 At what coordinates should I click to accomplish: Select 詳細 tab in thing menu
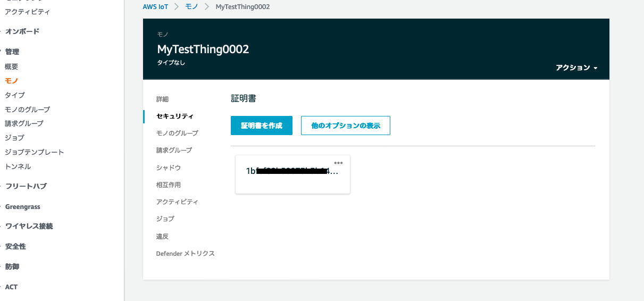click(x=162, y=99)
